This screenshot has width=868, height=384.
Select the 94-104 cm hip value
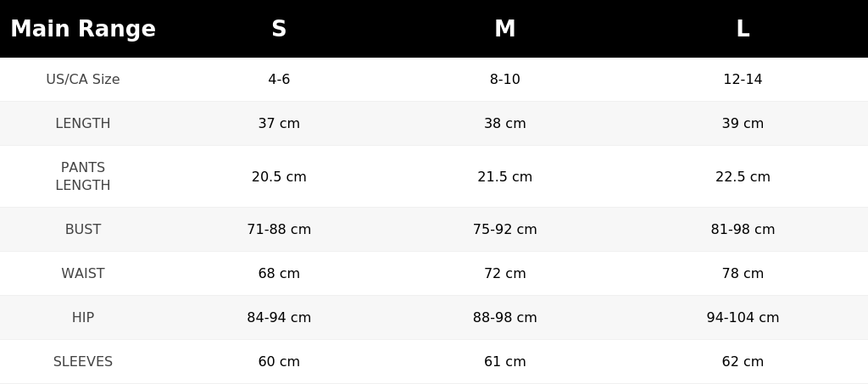click(x=743, y=318)
